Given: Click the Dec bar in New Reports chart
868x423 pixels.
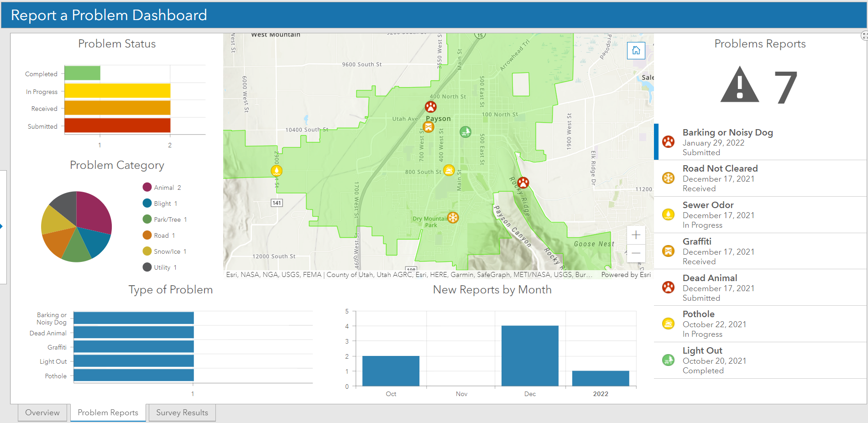Looking at the screenshot, I should tap(530, 356).
